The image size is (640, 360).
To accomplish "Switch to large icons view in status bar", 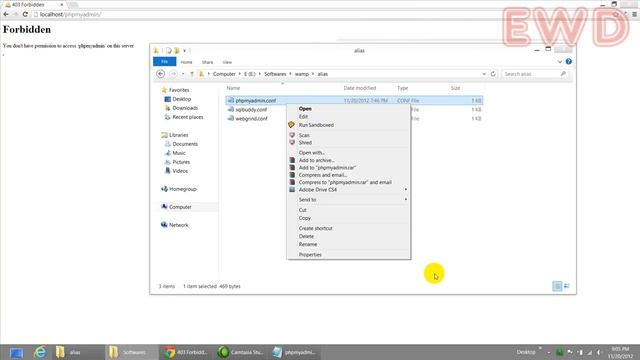I will coord(567,286).
